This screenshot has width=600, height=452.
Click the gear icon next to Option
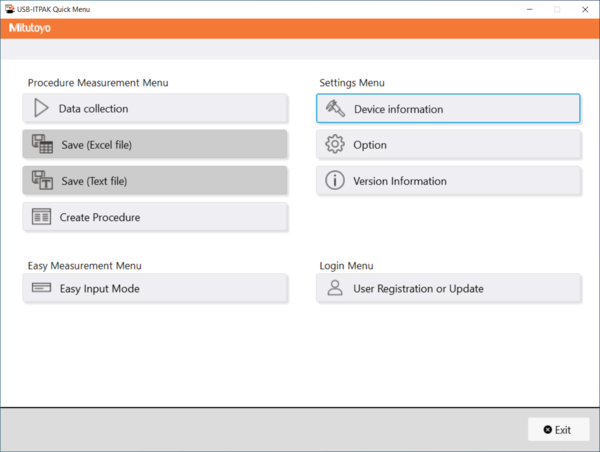[x=335, y=145]
